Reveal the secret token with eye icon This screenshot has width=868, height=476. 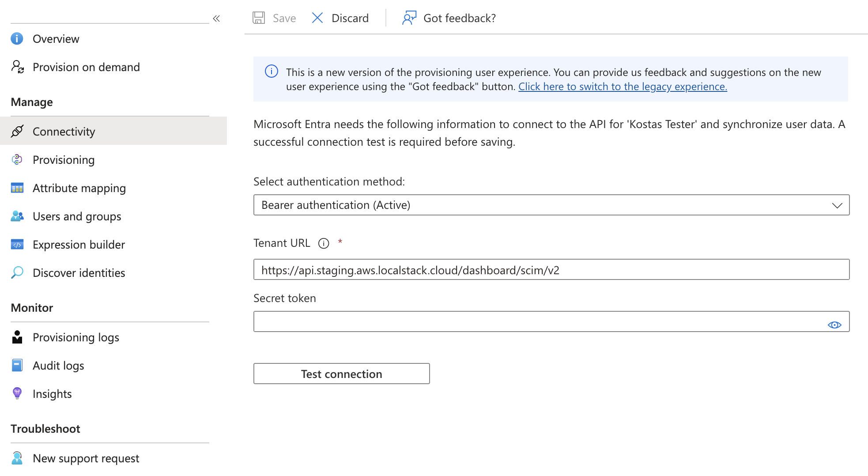point(834,325)
